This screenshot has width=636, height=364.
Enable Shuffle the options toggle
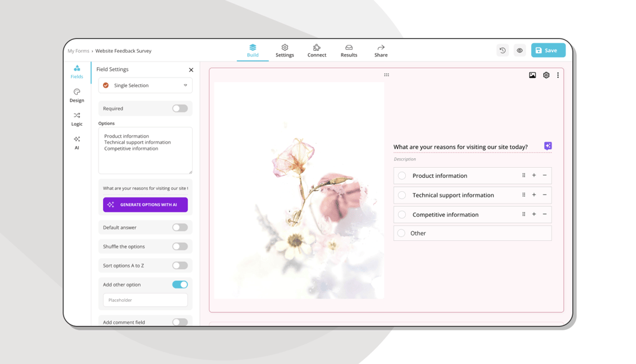point(180,246)
